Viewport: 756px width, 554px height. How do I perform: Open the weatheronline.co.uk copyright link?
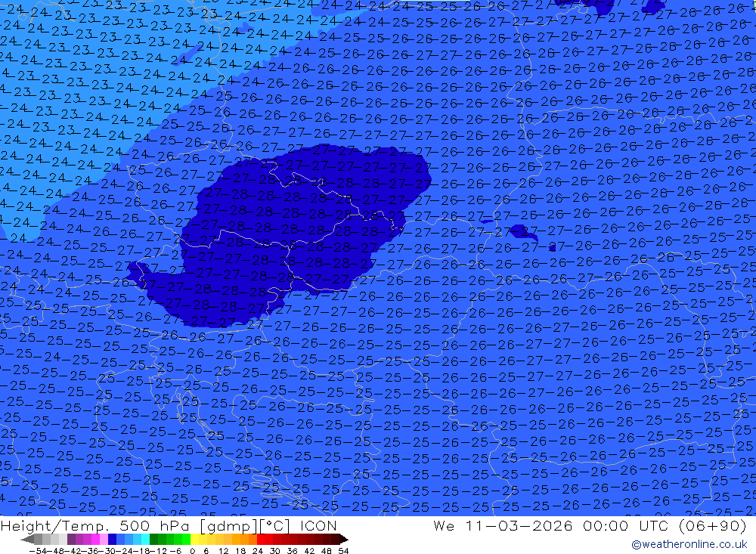coord(689,544)
